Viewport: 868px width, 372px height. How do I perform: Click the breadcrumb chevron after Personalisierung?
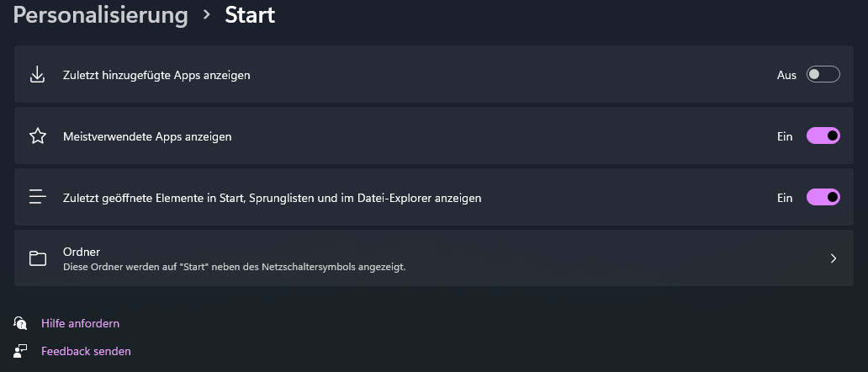[x=206, y=14]
